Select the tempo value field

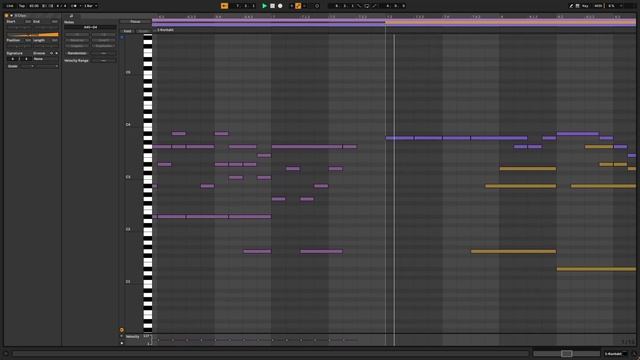[34, 6]
